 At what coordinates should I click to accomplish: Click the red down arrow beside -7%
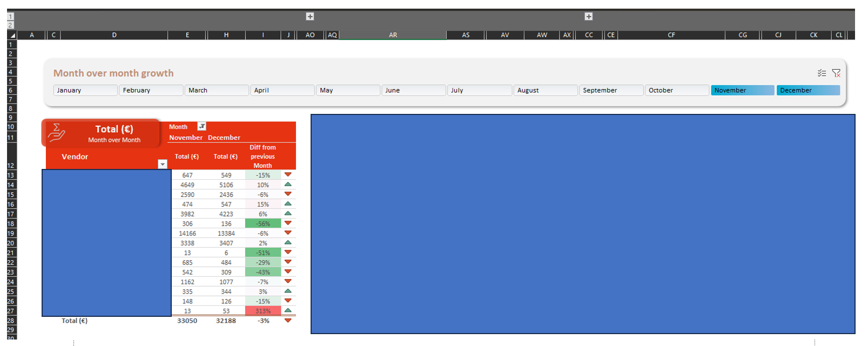pos(288,281)
